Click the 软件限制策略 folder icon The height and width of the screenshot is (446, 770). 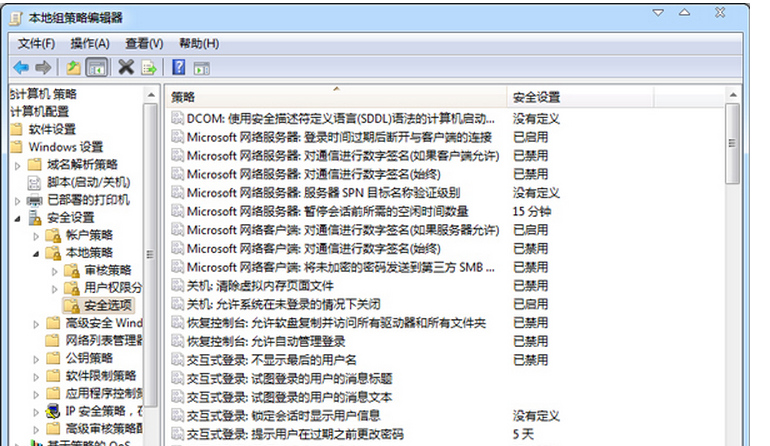(x=53, y=376)
